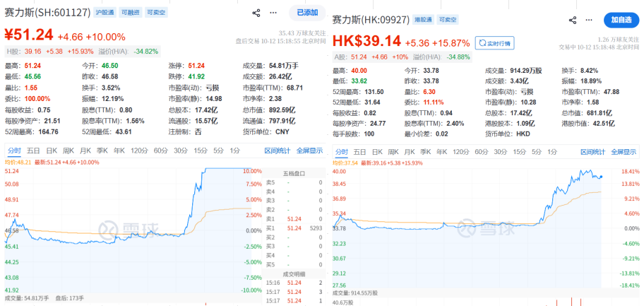Click 赛力斯(HK:09927) stock title
This screenshot has height=306, width=644.
pos(371,20)
